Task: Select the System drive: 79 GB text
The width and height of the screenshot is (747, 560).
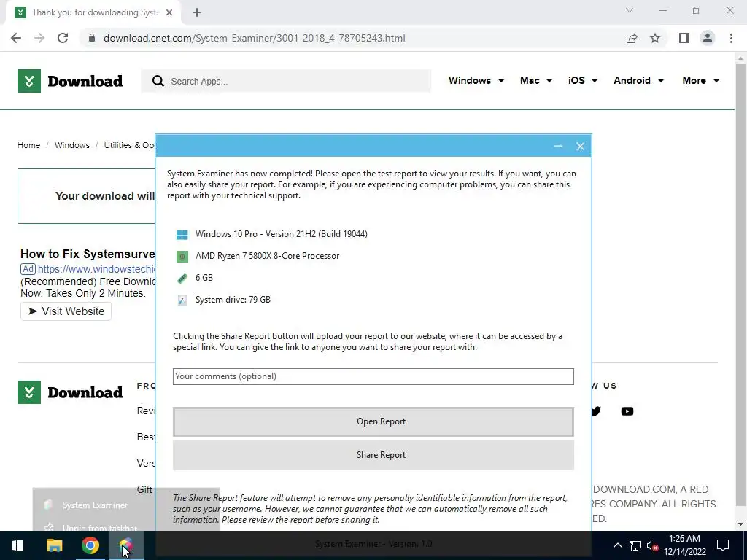Action: 233,300
